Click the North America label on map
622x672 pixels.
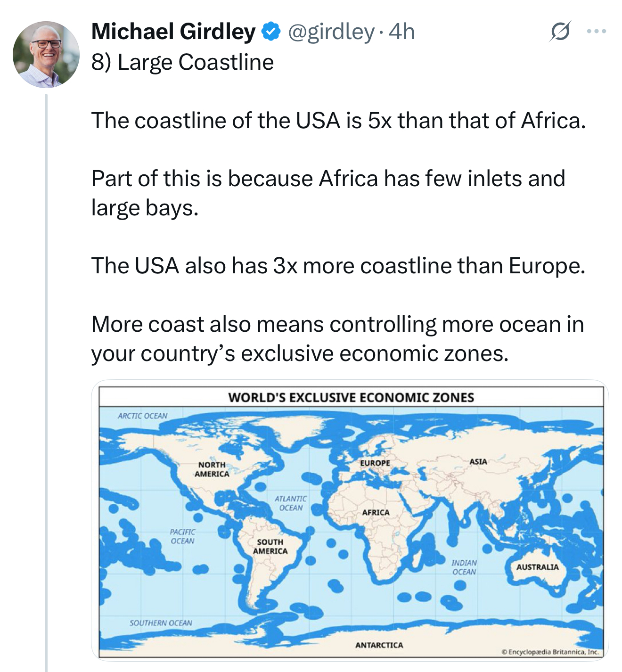212,469
